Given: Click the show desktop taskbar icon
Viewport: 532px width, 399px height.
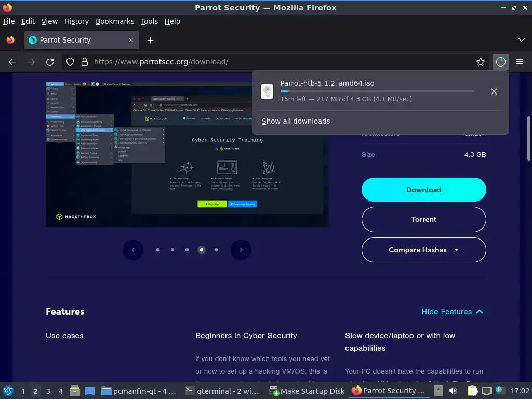Looking at the screenshot, I should click(90, 391).
